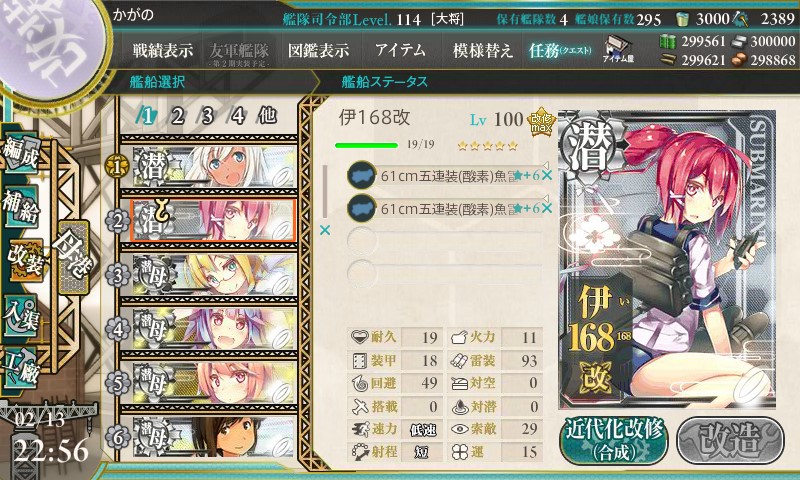This screenshot has width=800, height=480.
Task: Remove the second 61cm torpedo with X icon
Action: point(547,208)
